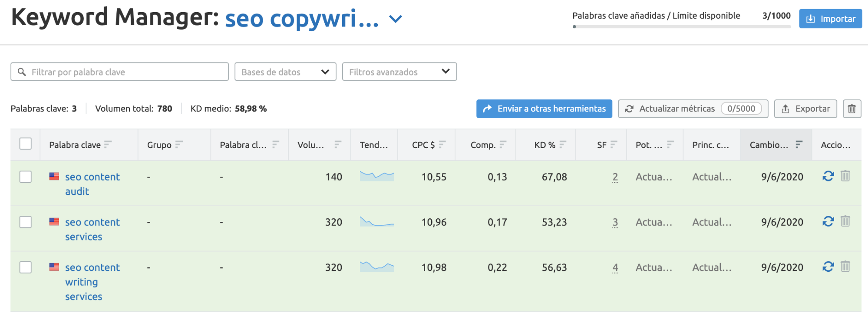The image size is (868, 313).
Task: Click KD value 67,08
Action: pos(554,177)
